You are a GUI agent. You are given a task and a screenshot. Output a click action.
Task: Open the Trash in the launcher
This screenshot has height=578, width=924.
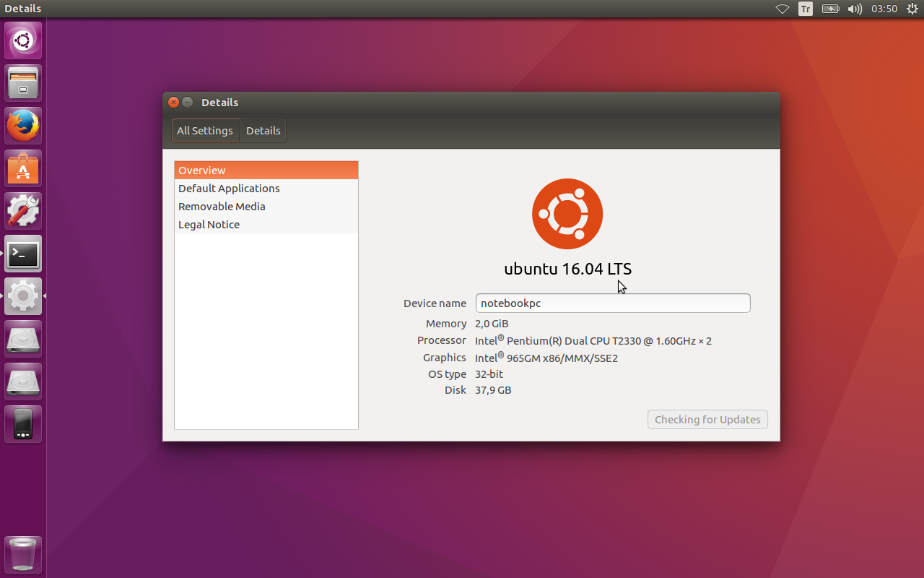coord(23,555)
